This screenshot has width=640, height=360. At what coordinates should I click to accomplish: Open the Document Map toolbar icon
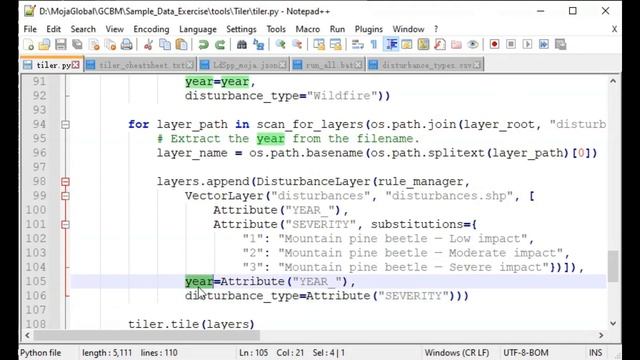click(x=423, y=44)
